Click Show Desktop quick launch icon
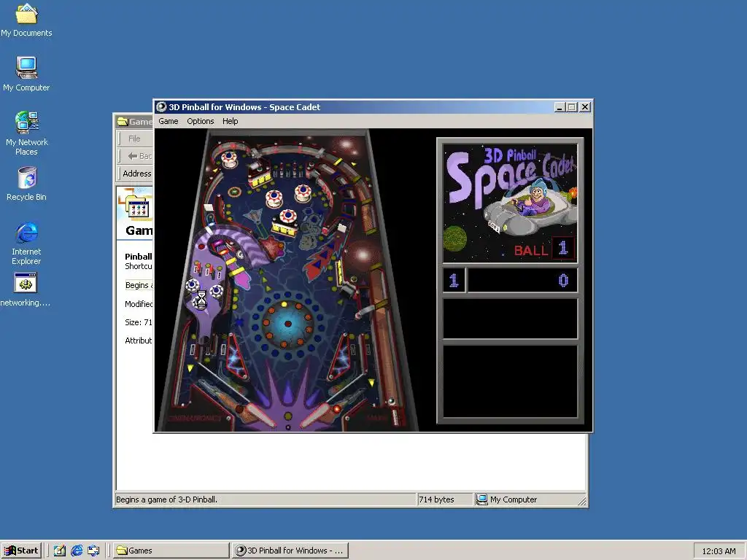 [60, 551]
